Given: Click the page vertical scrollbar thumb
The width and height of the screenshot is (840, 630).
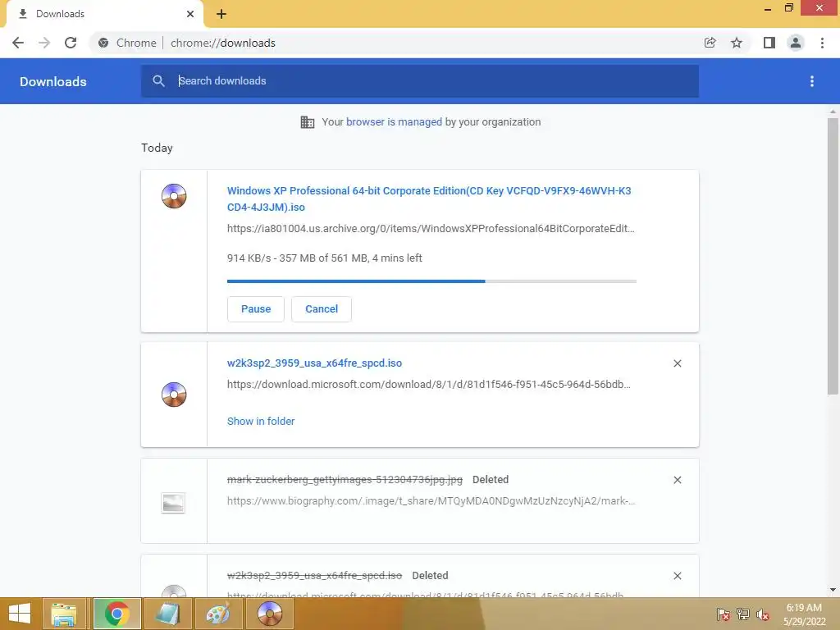Looking at the screenshot, I should point(833,256).
